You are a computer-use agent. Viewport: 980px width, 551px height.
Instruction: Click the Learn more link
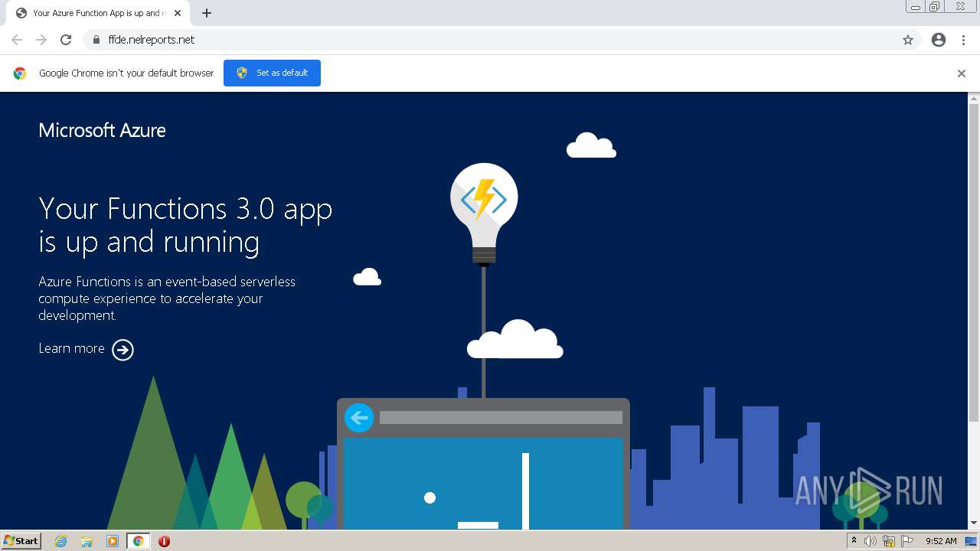click(x=71, y=348)
